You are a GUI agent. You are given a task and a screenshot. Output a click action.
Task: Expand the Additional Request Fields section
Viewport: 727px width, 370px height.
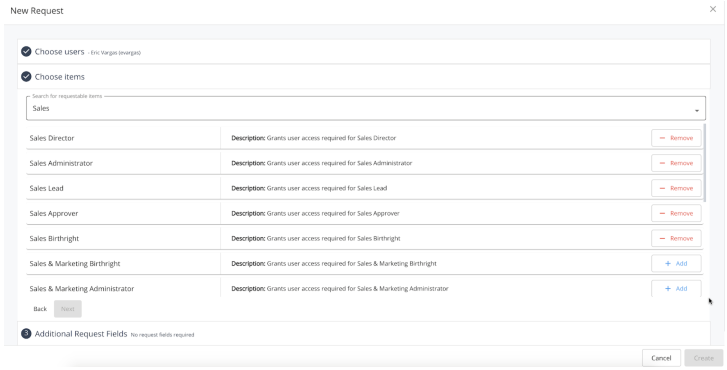[364, 333]
